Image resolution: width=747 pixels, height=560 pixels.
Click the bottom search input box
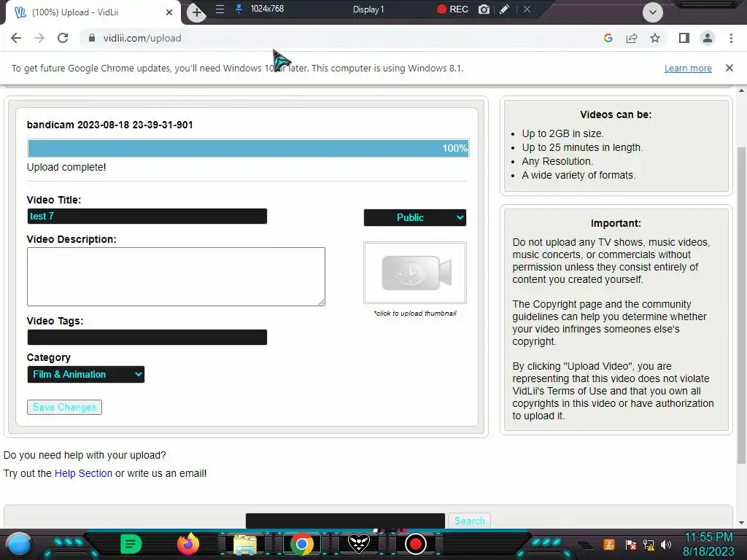pos(345,521)
